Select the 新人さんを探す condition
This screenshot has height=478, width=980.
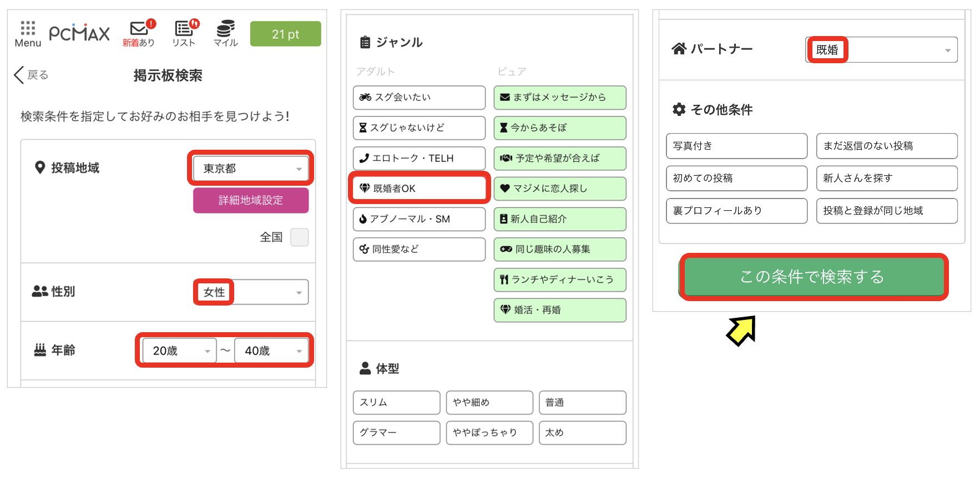(x=886, y=178)
